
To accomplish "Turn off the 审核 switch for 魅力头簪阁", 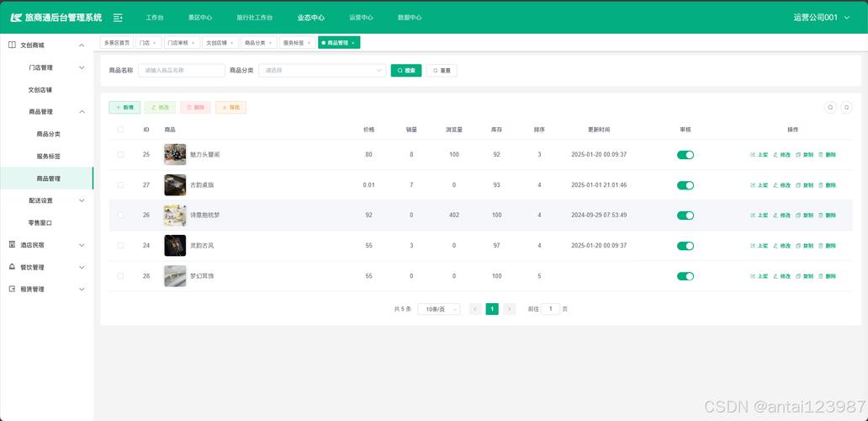I will pos(685,155).
